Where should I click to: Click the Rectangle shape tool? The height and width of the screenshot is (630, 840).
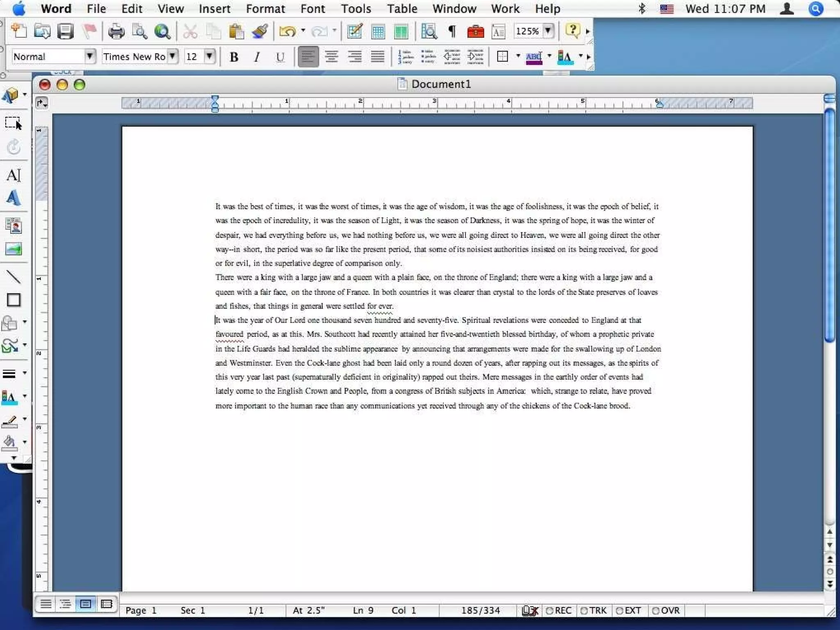(13, 300)
